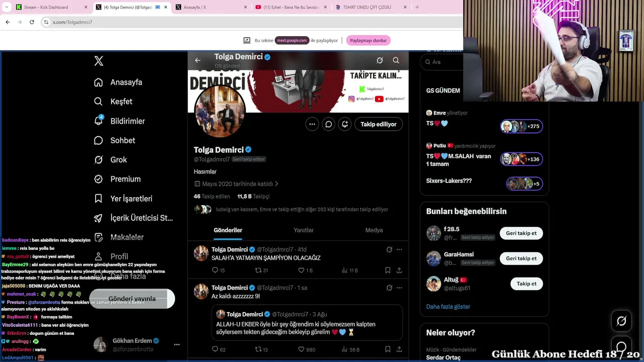Open Tolga Demirci's profile picture
The width and height of the screenshot is (644, 362).
(x=220, y=111)
